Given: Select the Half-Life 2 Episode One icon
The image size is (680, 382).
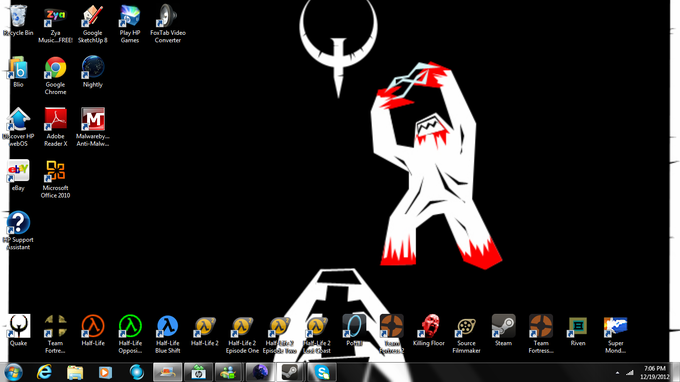Looking at the screenshot, I should tap(242, 334).
